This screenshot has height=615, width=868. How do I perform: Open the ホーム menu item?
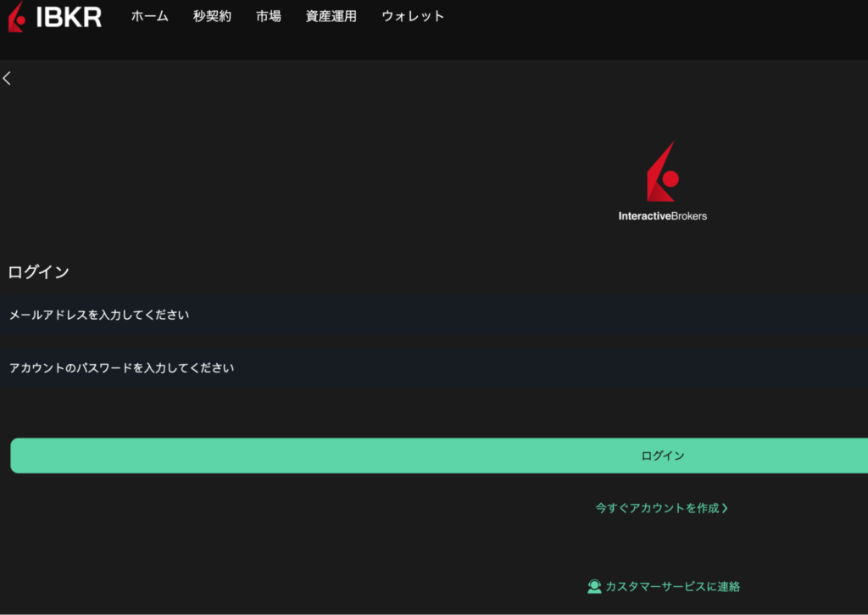149,17
